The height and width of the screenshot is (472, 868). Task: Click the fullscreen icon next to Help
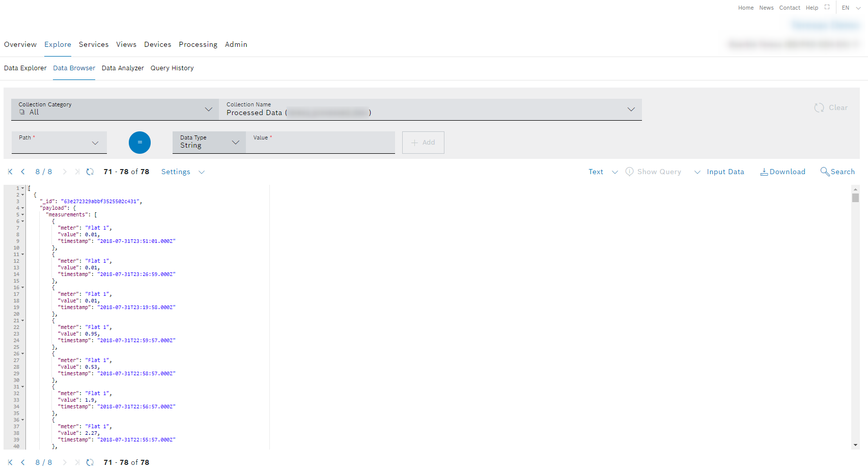[827, 7]
